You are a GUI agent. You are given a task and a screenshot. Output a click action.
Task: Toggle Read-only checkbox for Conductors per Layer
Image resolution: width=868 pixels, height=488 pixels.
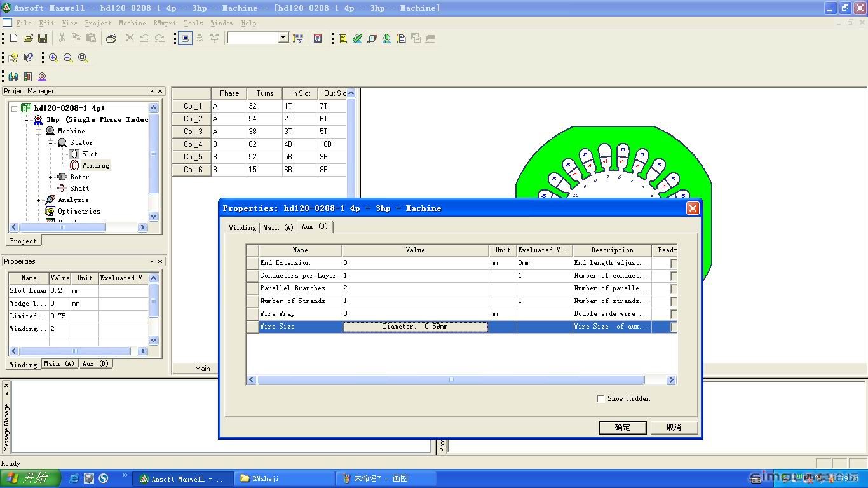(673, 276)
